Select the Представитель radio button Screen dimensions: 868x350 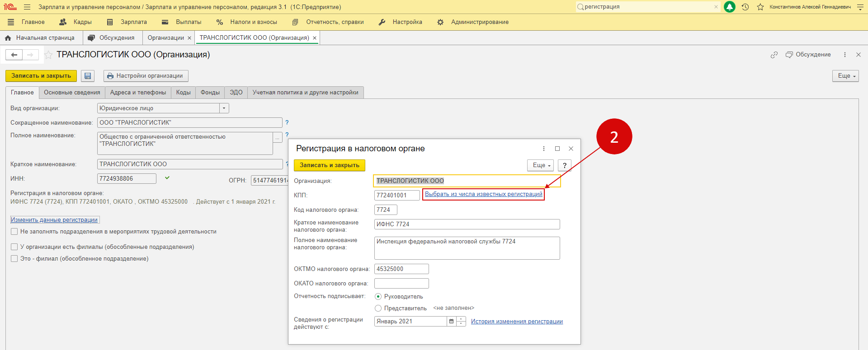click(378, 308)
